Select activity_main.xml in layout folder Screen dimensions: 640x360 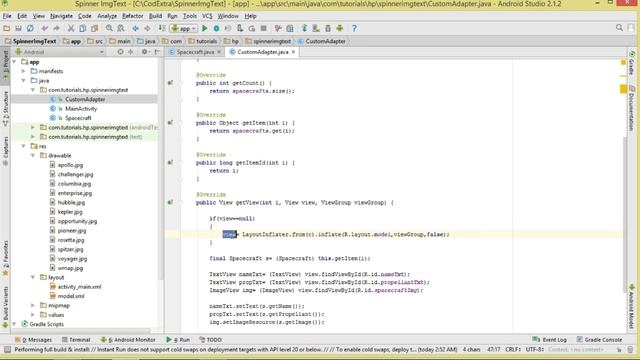(x=79, y=287)
